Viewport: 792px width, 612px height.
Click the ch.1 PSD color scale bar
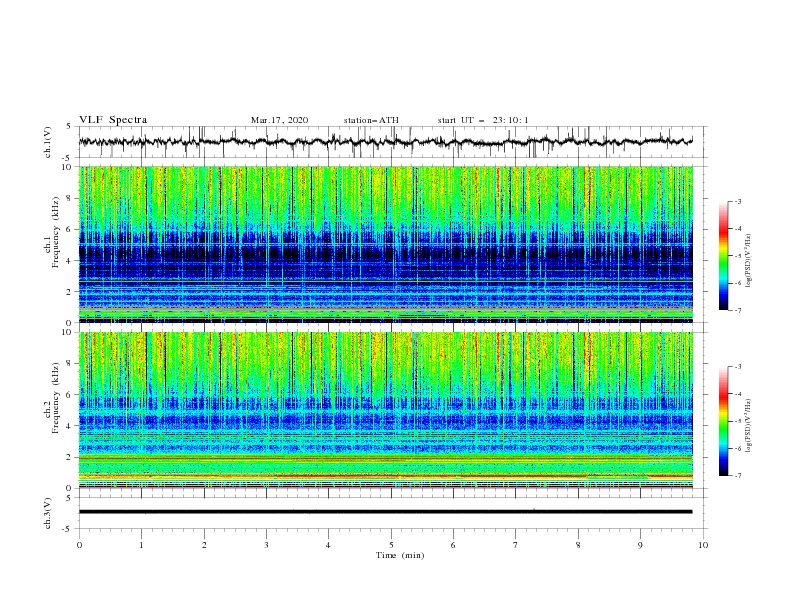[x=723, y=256]
